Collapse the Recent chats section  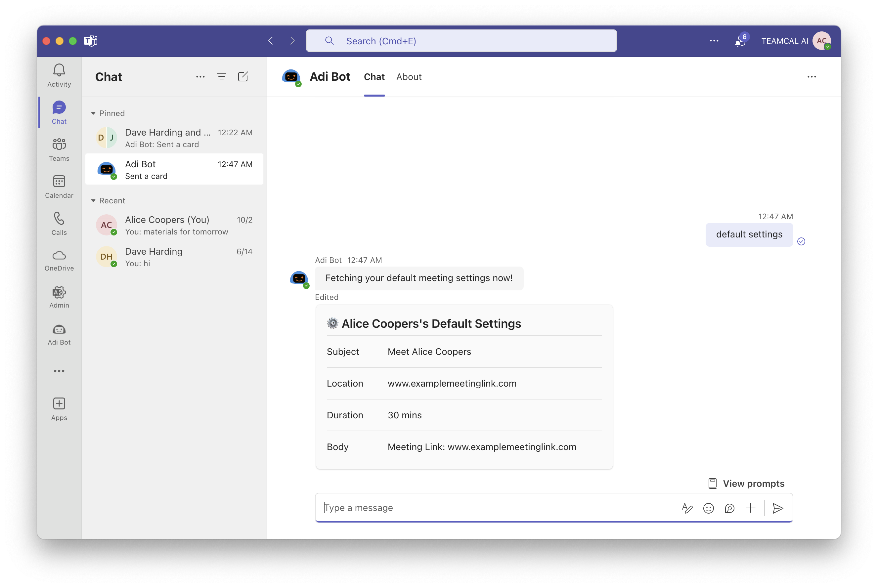[x=93, y=201]
